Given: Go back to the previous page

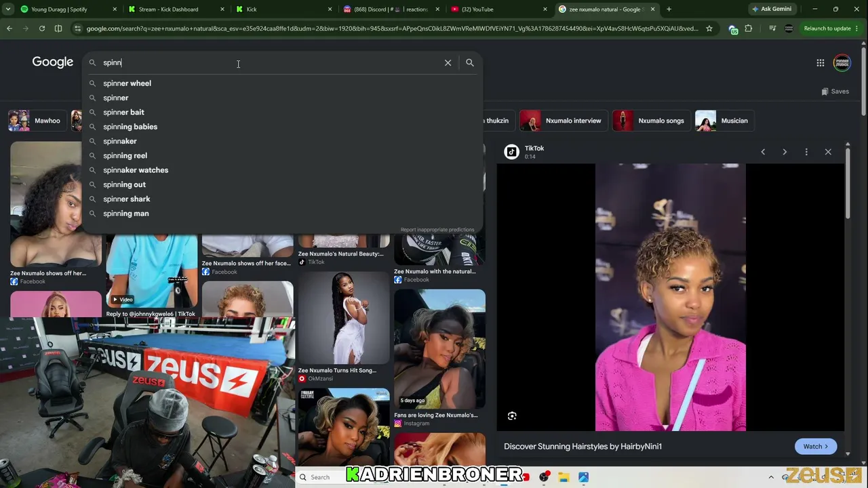Looking at the screenshot, I should point(9,28).
